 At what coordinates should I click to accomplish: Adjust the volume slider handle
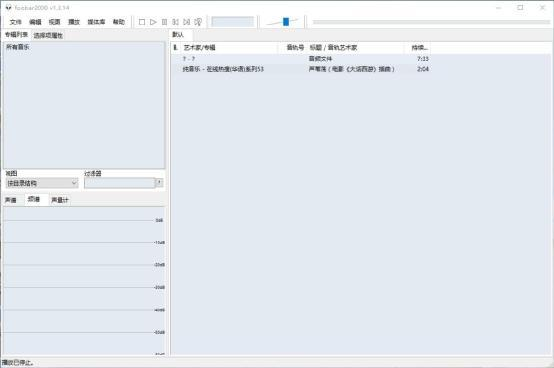coord(286,22)
